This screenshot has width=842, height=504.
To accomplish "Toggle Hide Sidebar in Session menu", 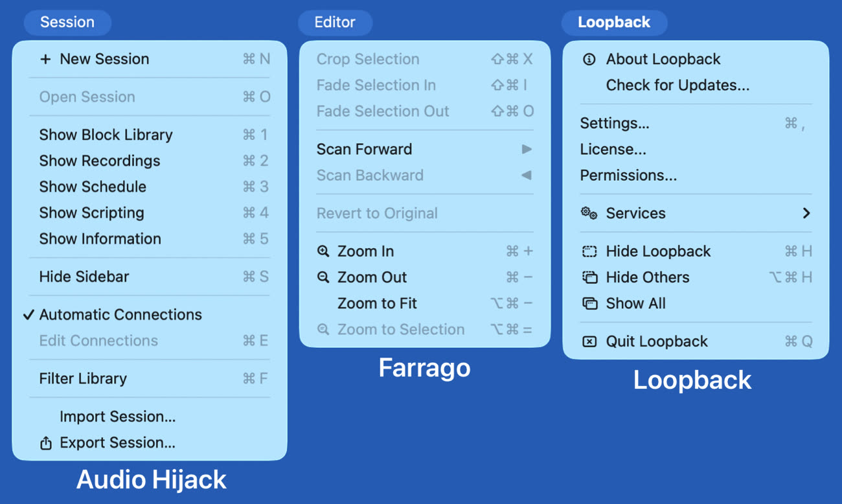I will coord(84,277).
